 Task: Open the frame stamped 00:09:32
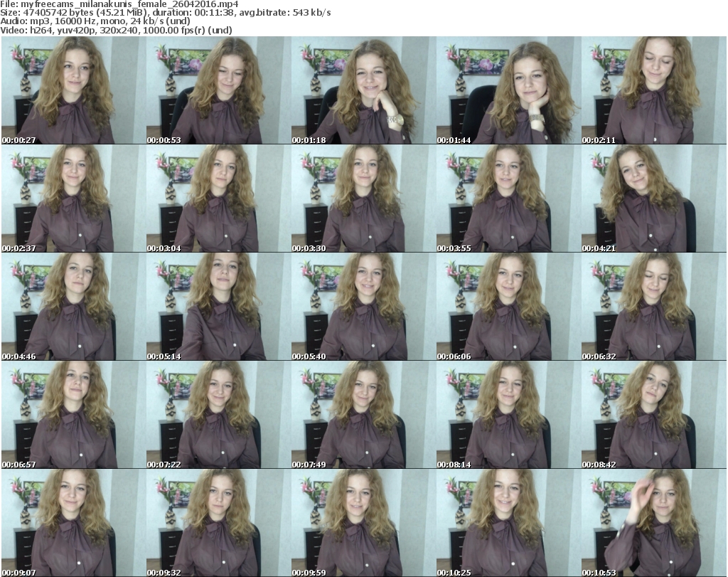point(219,523)
